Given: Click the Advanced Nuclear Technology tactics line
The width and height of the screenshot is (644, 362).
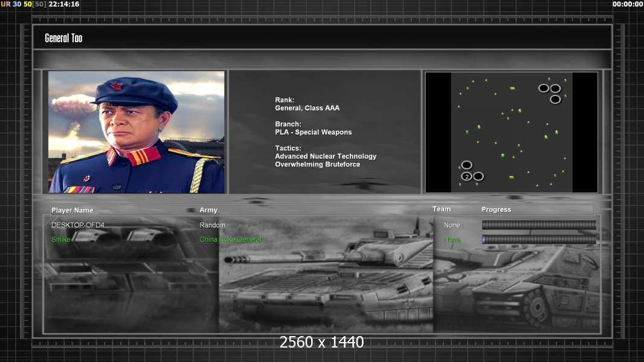Looking at the screenshot, I should [326, 156].
